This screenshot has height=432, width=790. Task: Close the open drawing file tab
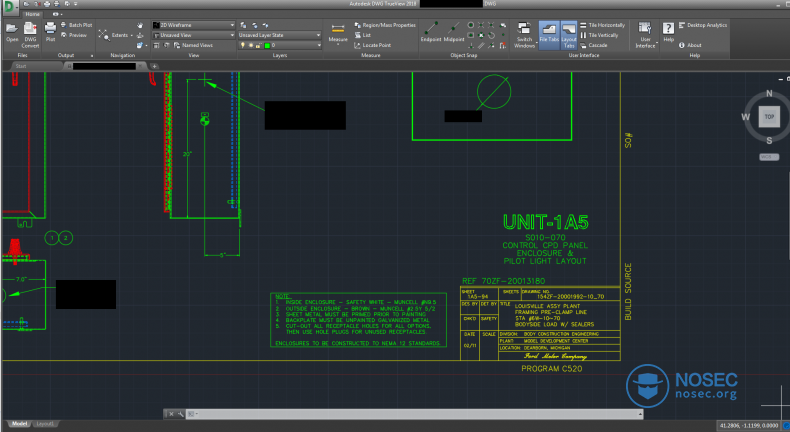pyautogui.click(x=141, y=66)
